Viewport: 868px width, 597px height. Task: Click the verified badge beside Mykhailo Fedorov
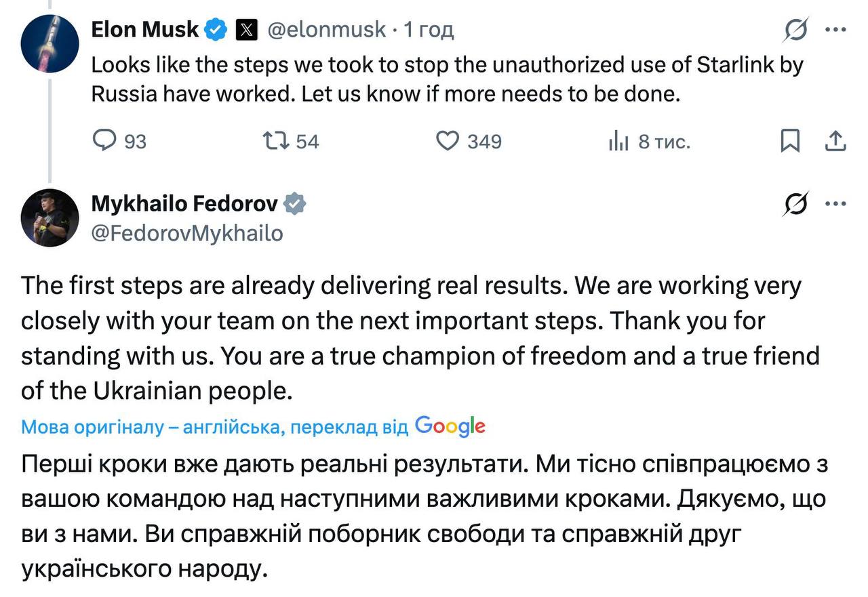tap(294, 203)
